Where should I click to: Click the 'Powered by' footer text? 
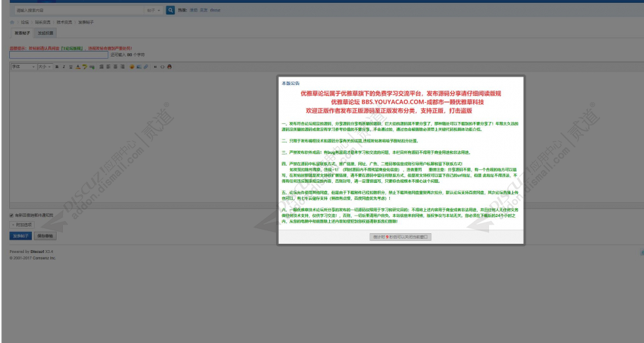(x=19, y=252)
